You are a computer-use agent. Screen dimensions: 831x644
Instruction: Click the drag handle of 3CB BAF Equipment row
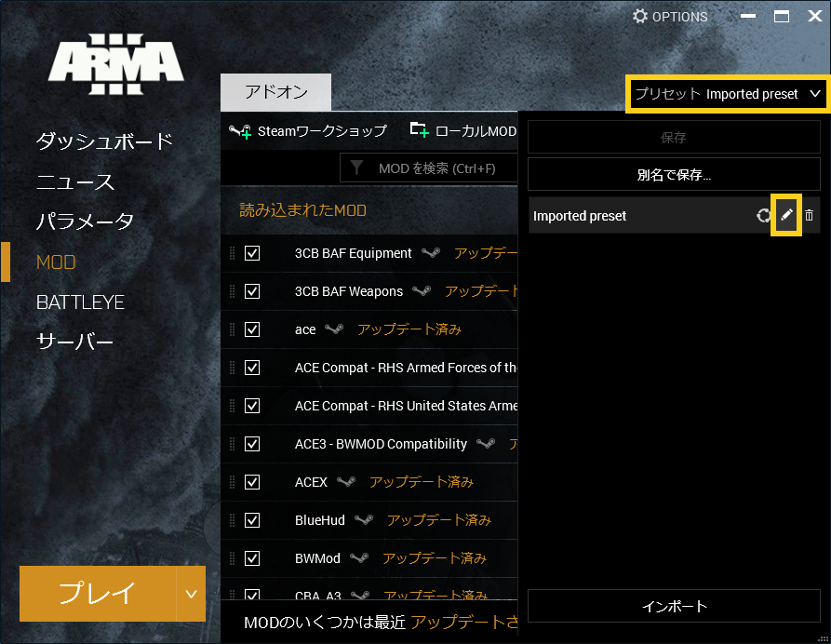[x=232, y=253]
